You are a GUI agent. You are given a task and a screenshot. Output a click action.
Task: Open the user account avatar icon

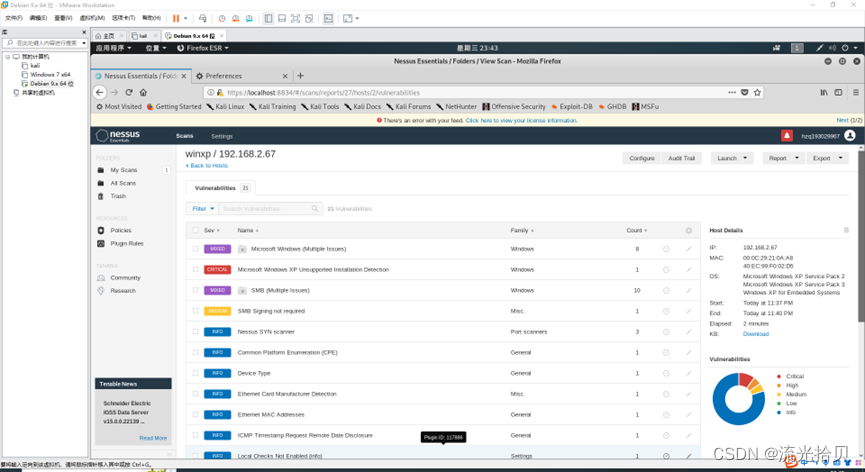[x=850, y=136]
